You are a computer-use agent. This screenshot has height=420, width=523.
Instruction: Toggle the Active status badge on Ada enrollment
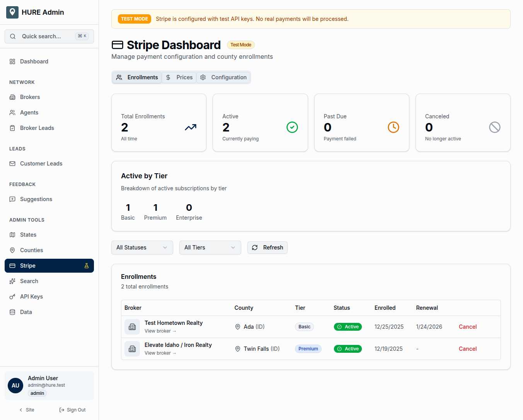pyautogui.click(x=348, y=327)
